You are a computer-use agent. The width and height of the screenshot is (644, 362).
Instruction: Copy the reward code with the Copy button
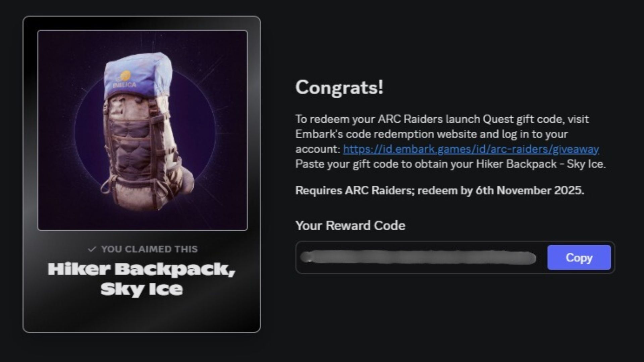pyautogui.click(x=579, y=257)
